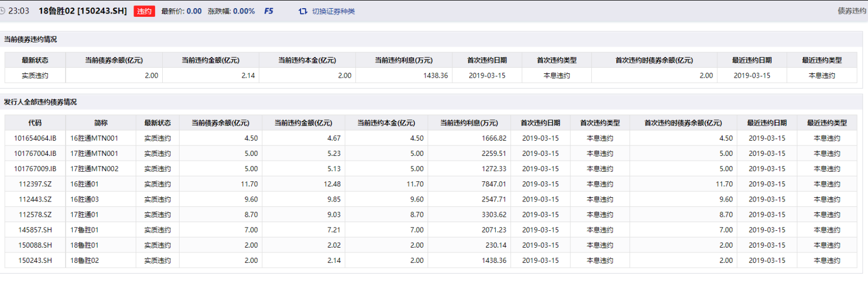Click 发行人全部违约债券情况 section header
Image resolution: width=868 pixels, height=296 pixels.
tap(40, 102)
